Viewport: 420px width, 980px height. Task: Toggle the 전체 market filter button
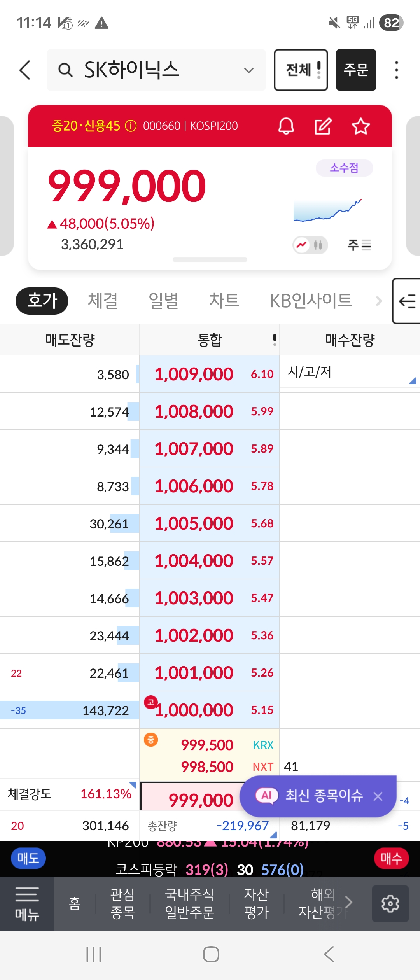tap(301, 70)
